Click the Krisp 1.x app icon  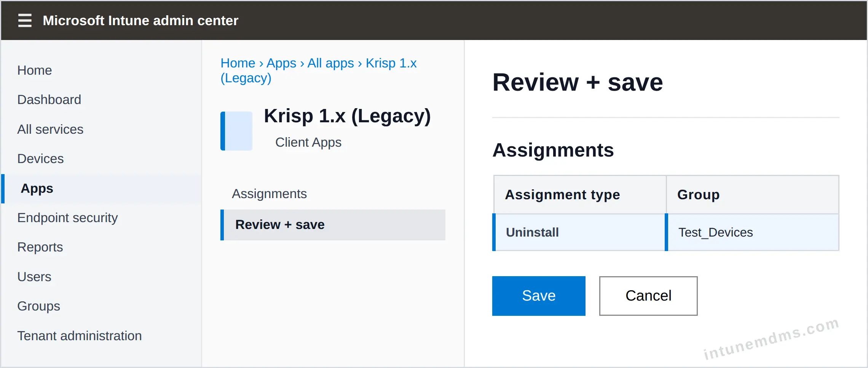click(x=236, y=131)
